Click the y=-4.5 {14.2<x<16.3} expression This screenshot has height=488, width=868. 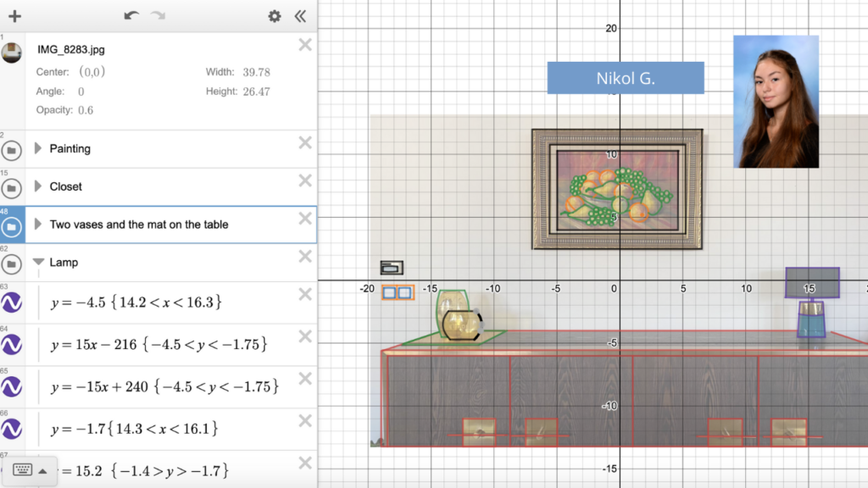(x=136, y=302)
